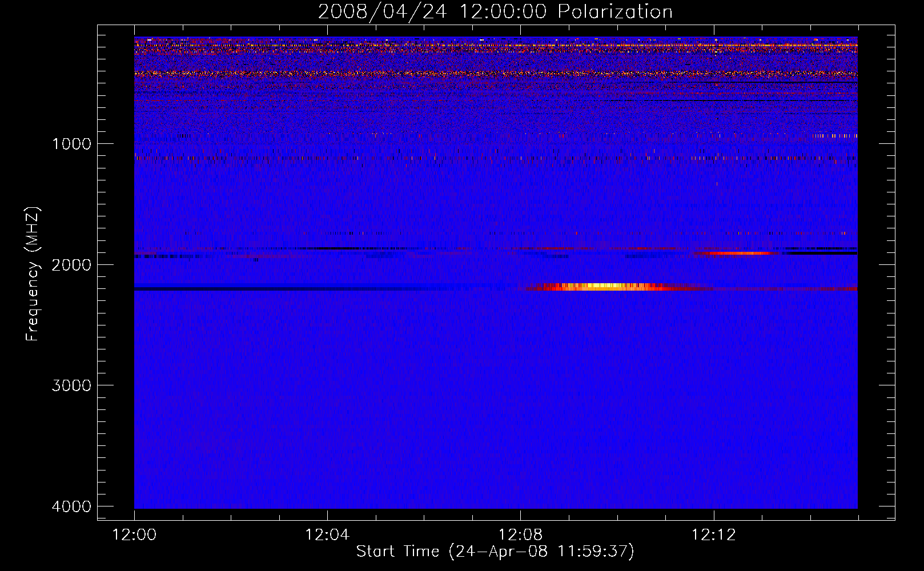
Task: Click the faint dotted line near 1750 MHz
Action: point(742,233)
